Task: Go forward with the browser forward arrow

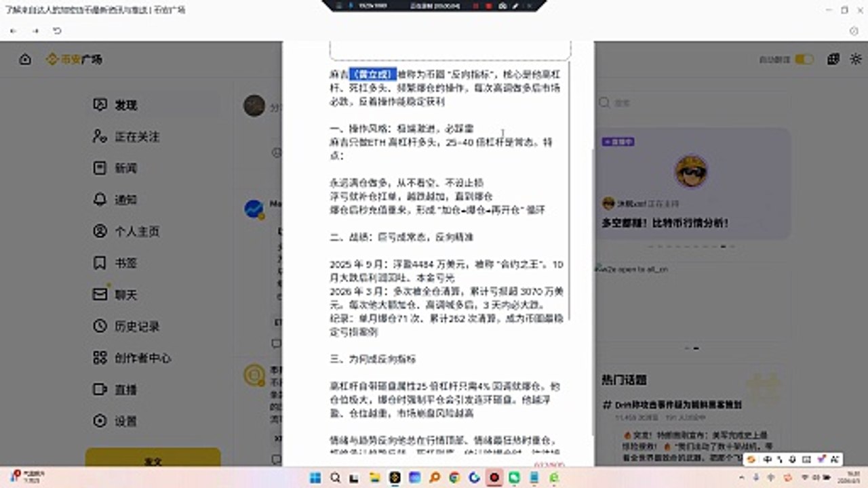Action: click(35, 31)
